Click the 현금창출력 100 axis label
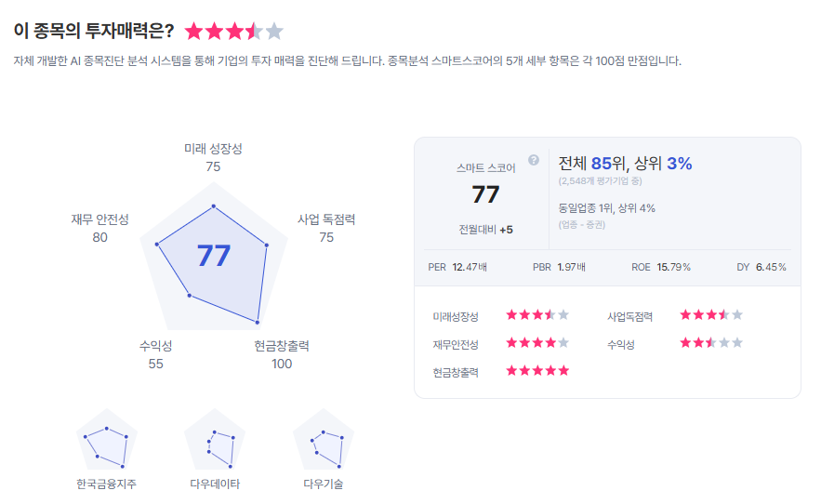This screenshot has width=821, height=504. [281, 354]
